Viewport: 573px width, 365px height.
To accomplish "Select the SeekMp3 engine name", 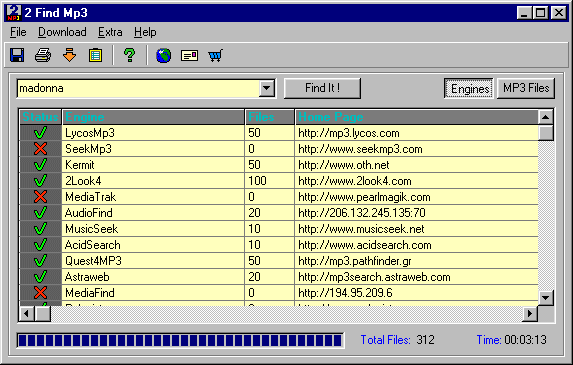I will tap(88, 149).
